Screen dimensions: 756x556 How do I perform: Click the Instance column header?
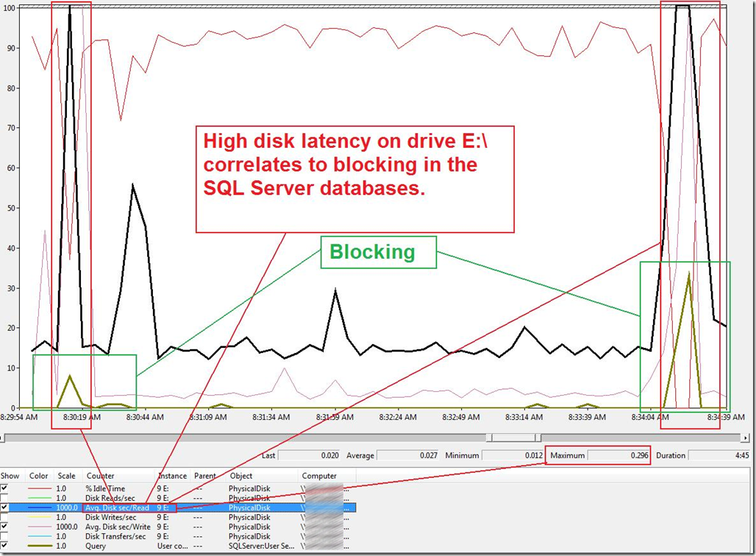click(x=173, y=476)
